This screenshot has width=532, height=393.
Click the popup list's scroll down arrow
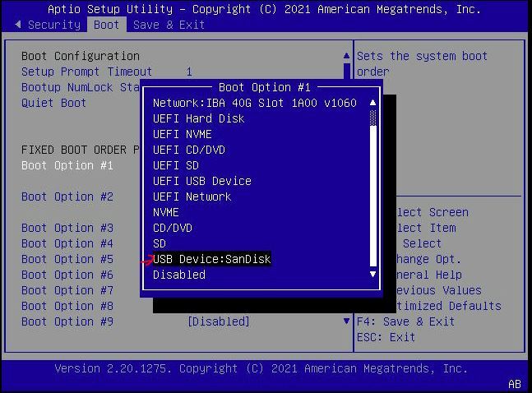coord(373,275)
